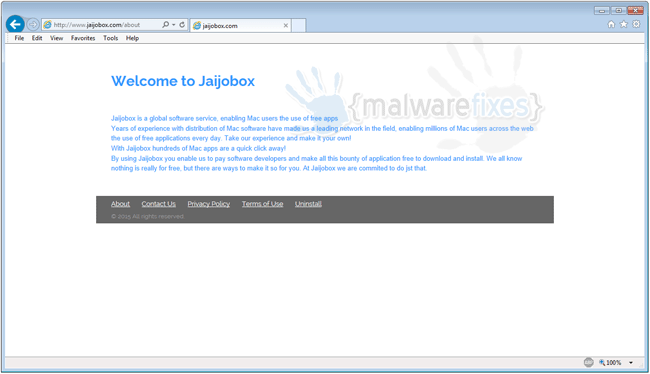
Task: Open the View menu
Action: [56, 38]
